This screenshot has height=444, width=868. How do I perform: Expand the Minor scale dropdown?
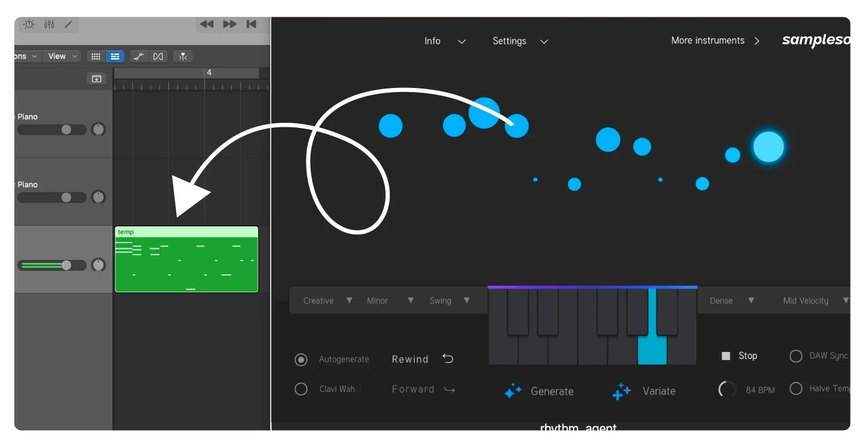[390, 300]
